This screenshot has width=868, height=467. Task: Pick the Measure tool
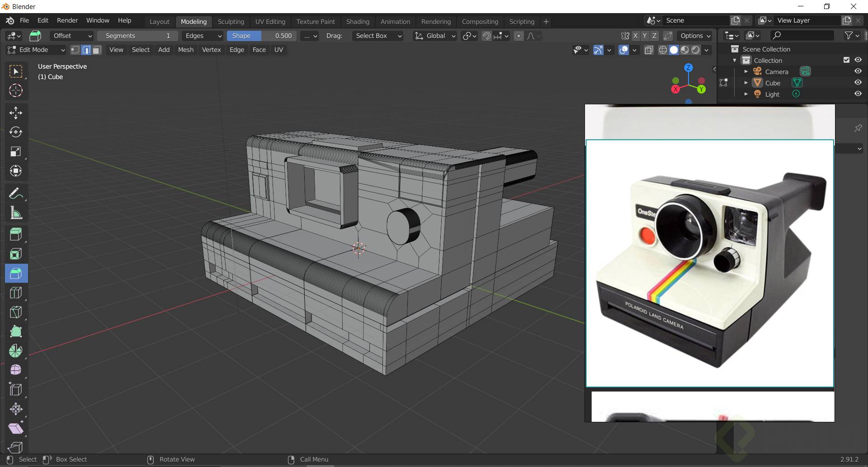16,213
